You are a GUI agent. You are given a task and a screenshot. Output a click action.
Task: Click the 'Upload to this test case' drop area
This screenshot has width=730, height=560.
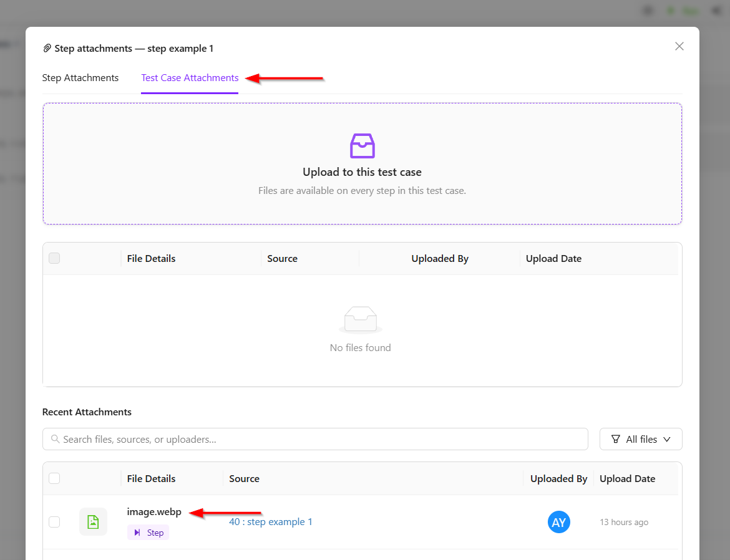(x=363, y=164)
